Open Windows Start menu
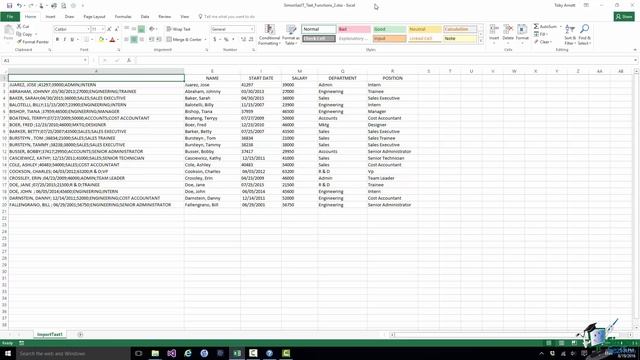The width and height of the screenshot is (640, 360). (x=7, y=353)
